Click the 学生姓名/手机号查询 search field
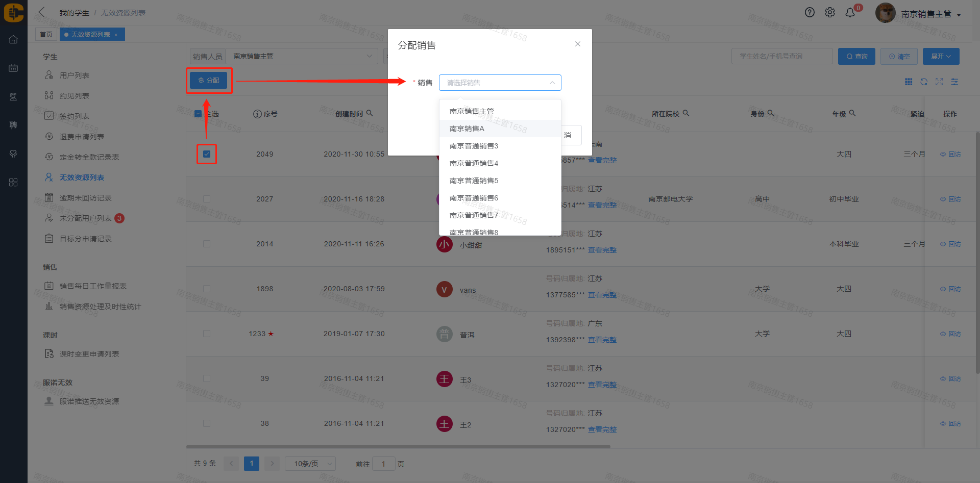Image resolution: width=980 pixels, height=483 pixels. [781, 56]
